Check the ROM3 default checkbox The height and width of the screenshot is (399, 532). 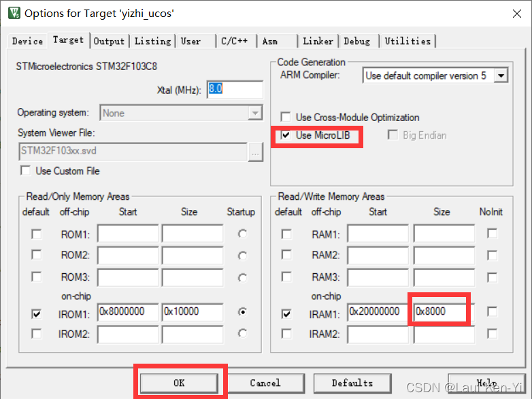[36, 277]
